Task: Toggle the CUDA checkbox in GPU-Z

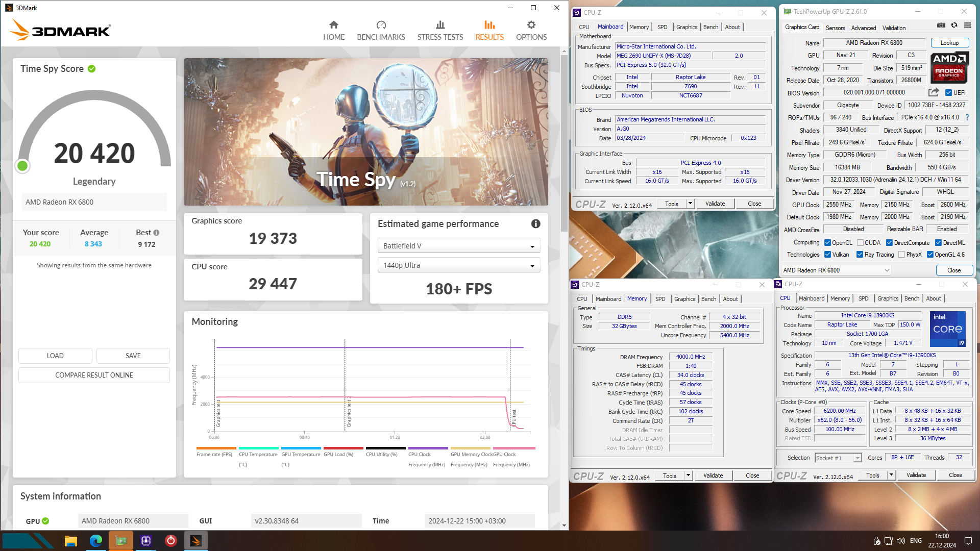Action: (860, 243)
